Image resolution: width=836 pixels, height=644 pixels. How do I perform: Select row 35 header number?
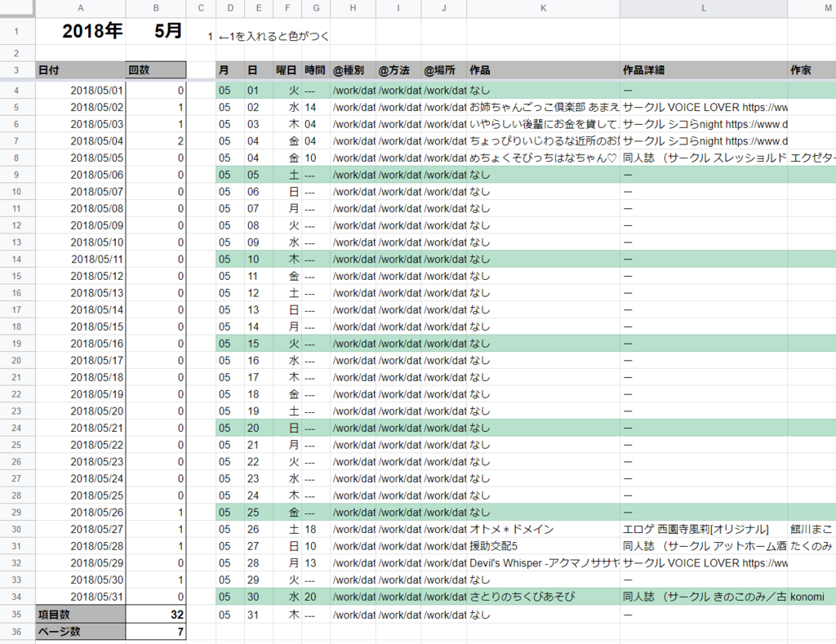(17, 614)
